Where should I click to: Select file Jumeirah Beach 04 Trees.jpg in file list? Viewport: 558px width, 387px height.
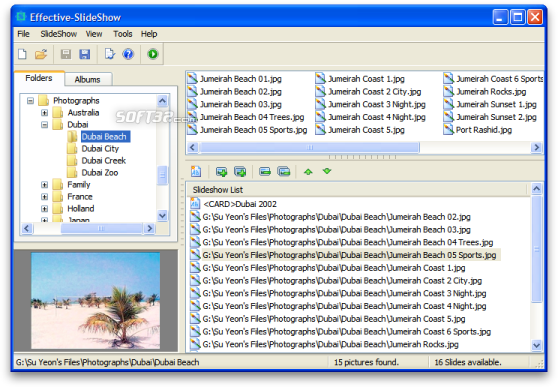tap(252, 117)
